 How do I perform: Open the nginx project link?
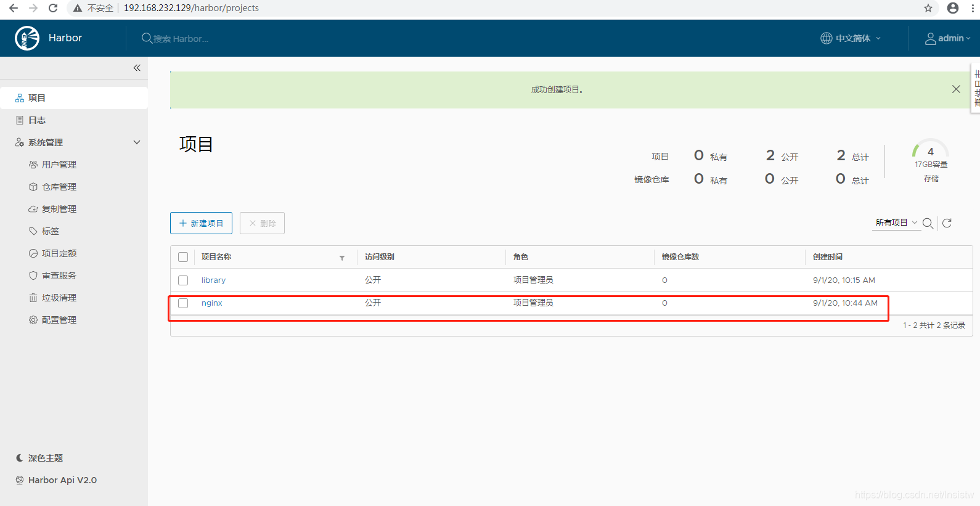(211, 303)
